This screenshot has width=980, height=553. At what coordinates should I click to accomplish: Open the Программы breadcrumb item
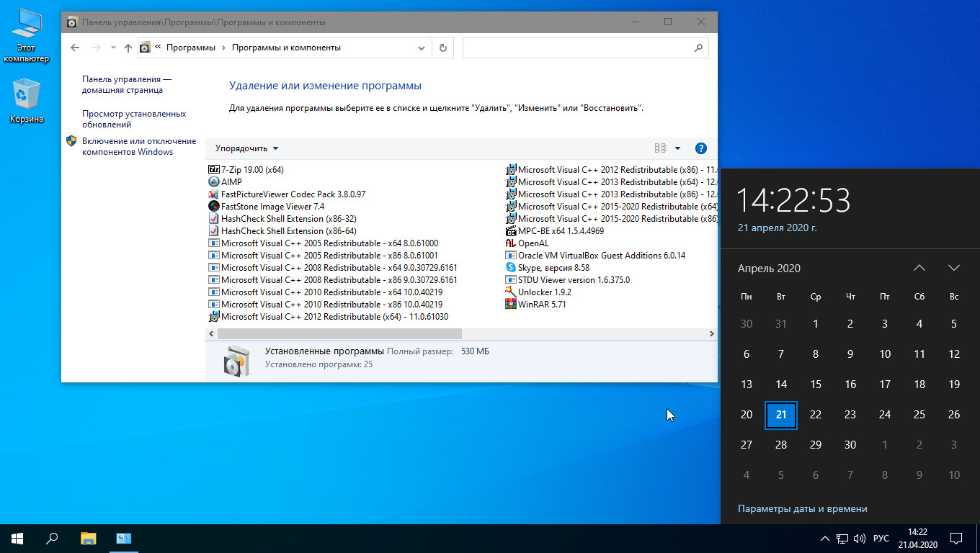pyautogui.click(x=192, y=48)
